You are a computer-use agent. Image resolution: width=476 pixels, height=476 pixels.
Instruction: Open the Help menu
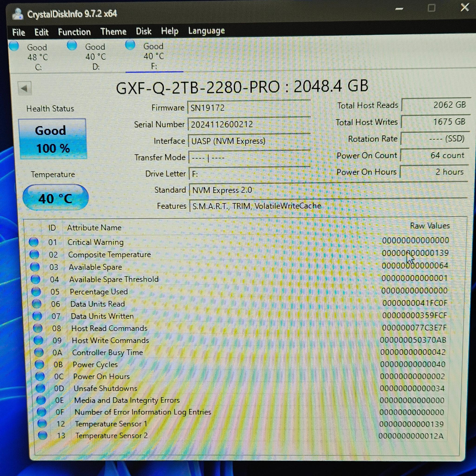click(169, 31)
